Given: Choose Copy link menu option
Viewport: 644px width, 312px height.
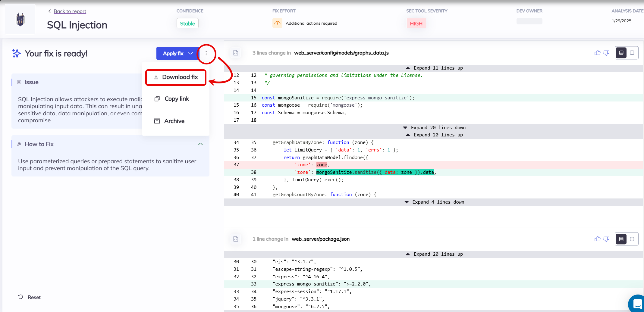Looking at the screenshot, I should (176, 99).
